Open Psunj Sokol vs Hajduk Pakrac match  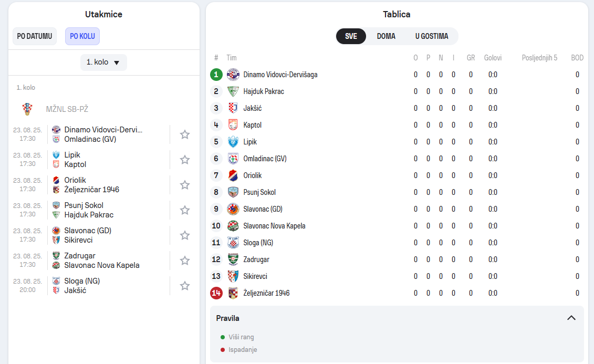(89, 210)
